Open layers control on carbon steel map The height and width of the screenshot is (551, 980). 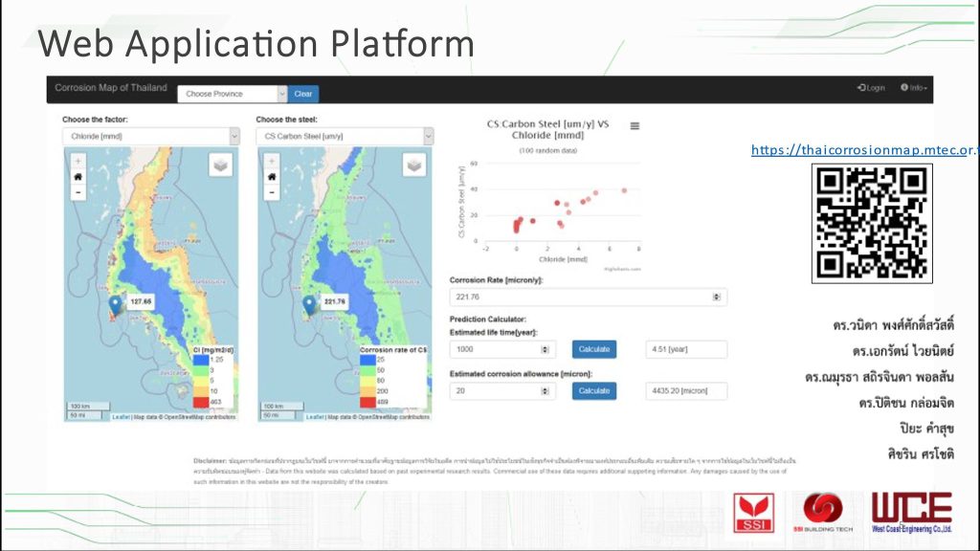(414, 165)
